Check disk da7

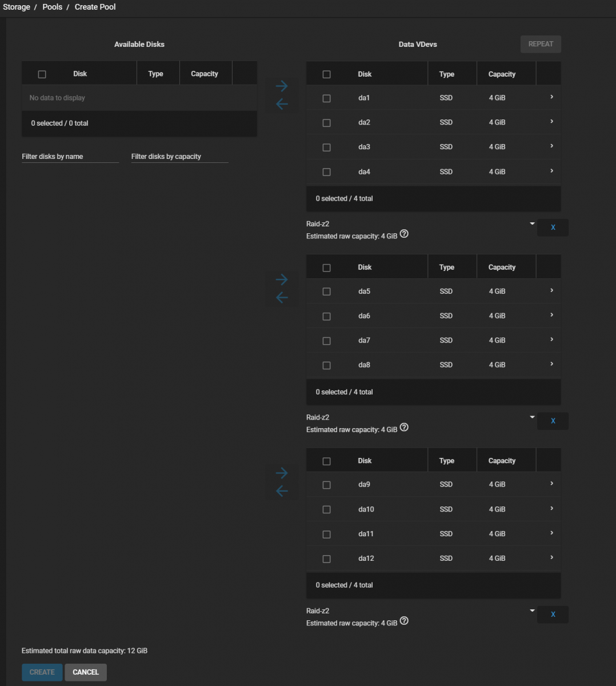(x=326, y=341)
